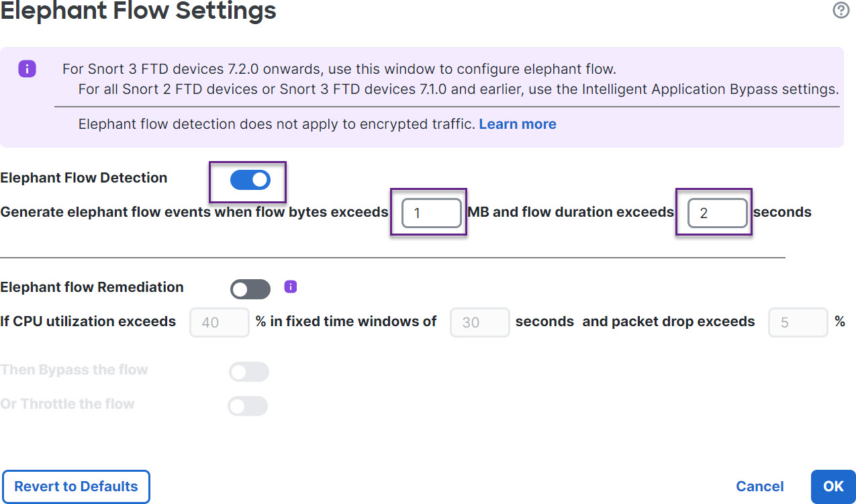Viewport: 856px width, 504px height.
Task: Click the flow bytes MB input field
Action: pyautogui.click(x=432, y=213)
